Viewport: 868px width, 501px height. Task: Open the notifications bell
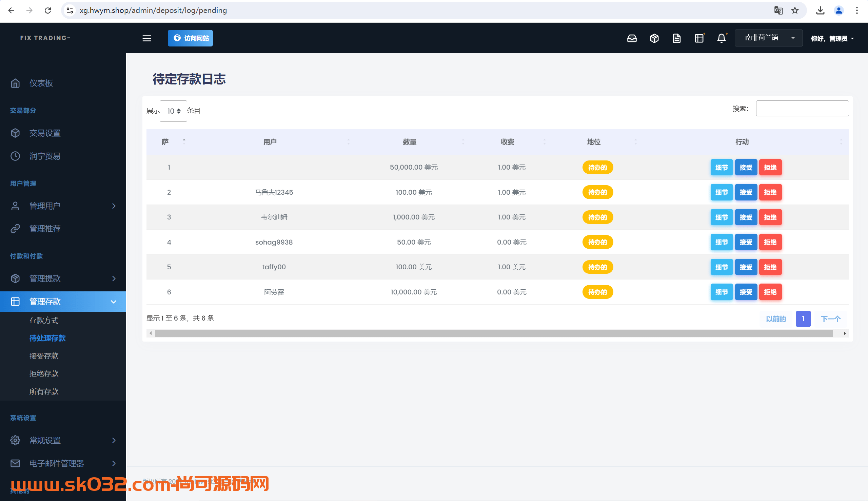(722, 38)
